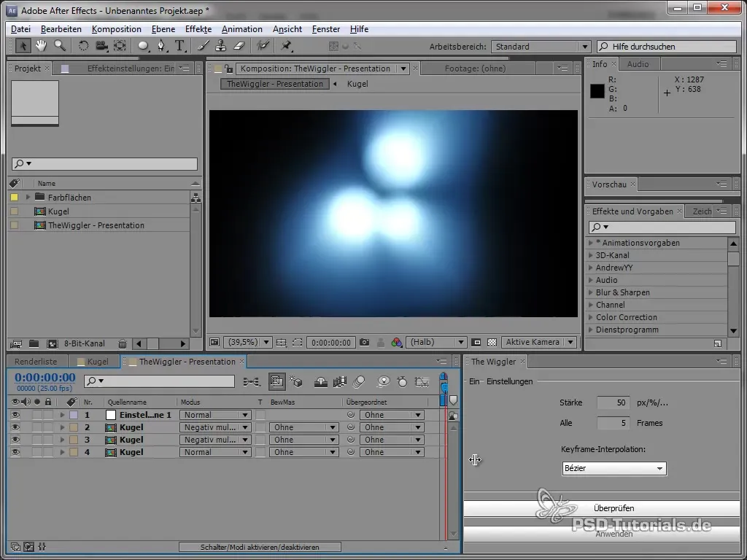747x560 pixels.
Task: Select the Eraser tool
Action: [239, 46]
